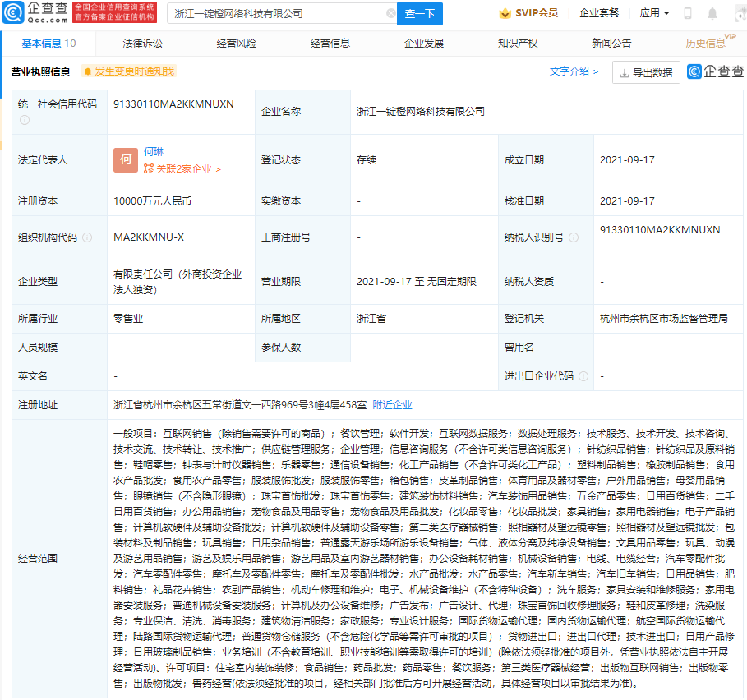
Task: Click the 企查查 watermark icon beside 导出数据
Action: click(x=694, y=73)
